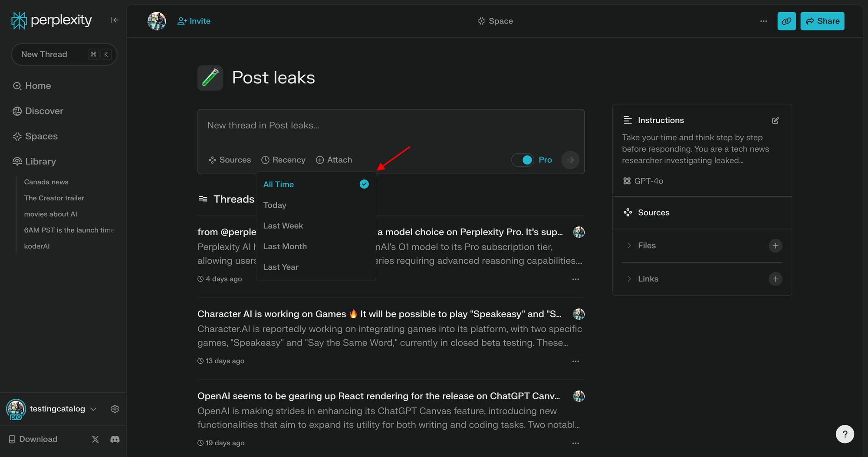Open the Recency dropdown

[283, 160]
